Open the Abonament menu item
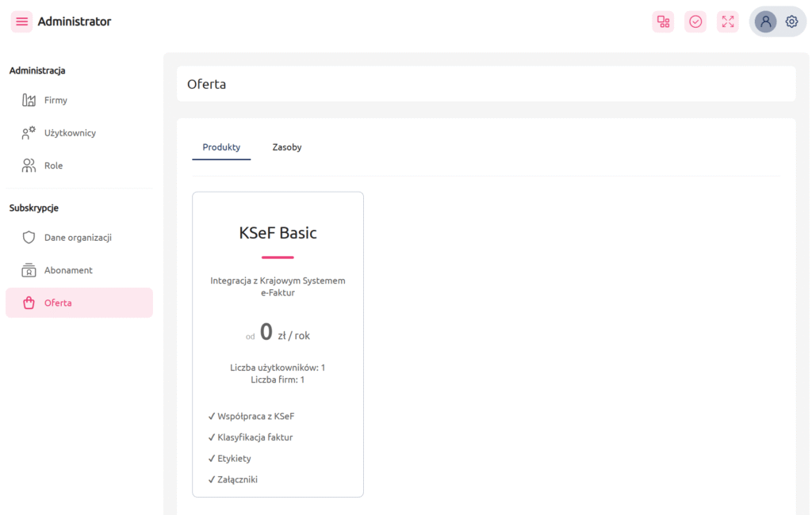The image size is (812, 515). pyautogui.click(x=68, y=270)
